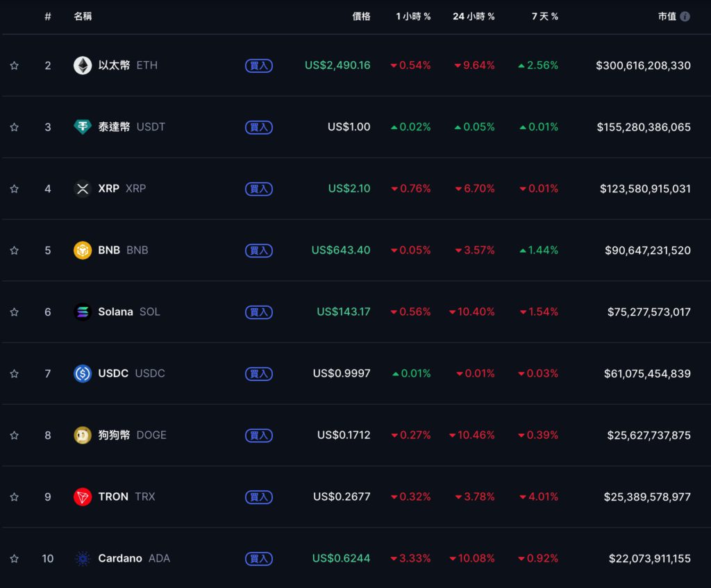Click the red TRON logo icon

point(83,497)
